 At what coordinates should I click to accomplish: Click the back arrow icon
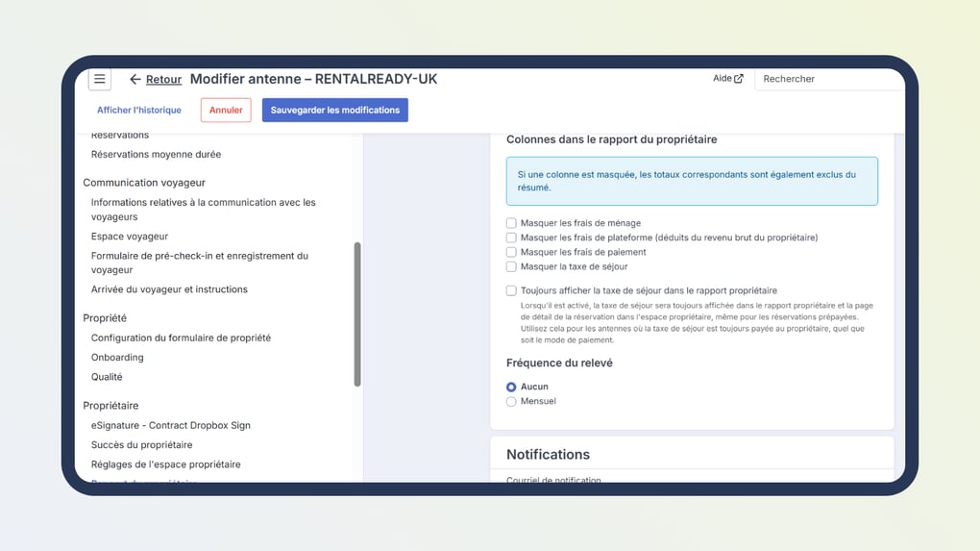pos(135,80)
